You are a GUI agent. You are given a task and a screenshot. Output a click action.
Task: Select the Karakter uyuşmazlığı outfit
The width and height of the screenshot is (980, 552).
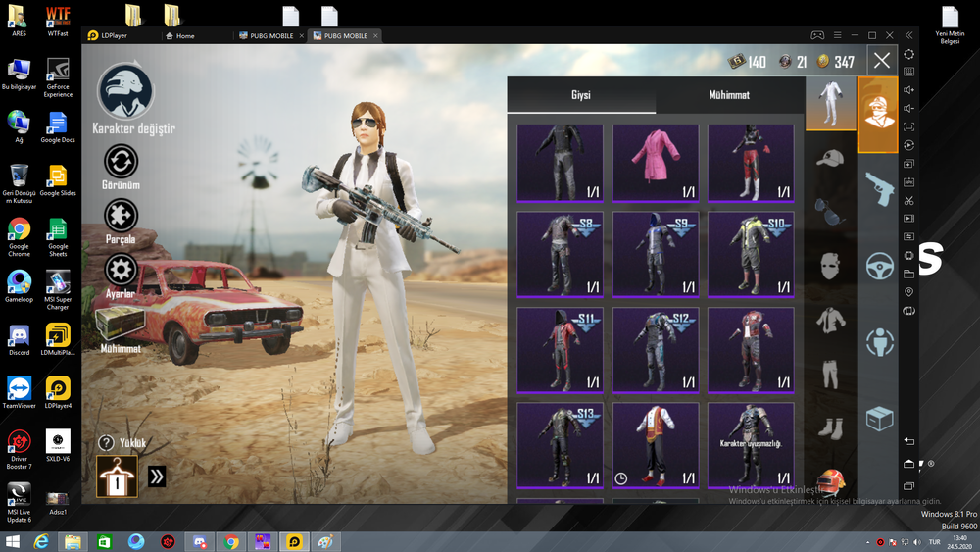(751, 446)
